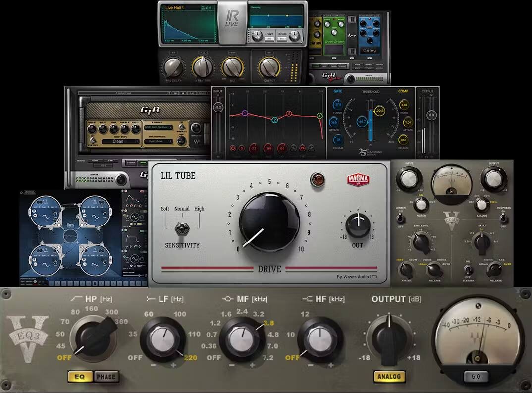
Task: Click the GTR amp input knob
Action: tap(120, 179)
